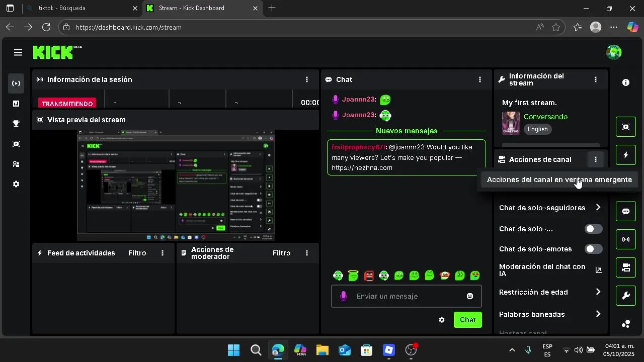Open the emoji picker in message box
Screen dimensions: 644x362
click(x=470, y=296)
